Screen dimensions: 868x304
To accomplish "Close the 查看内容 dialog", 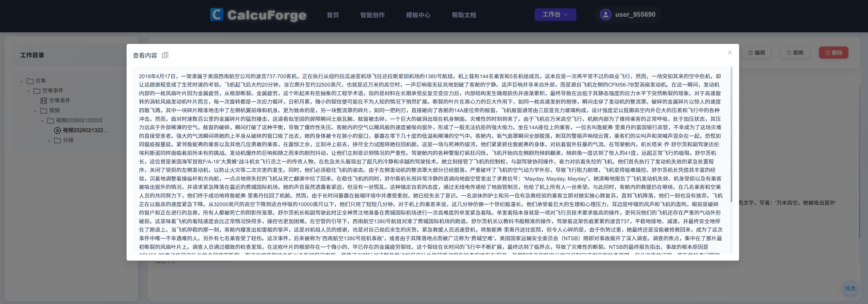I will coord(729,52).
